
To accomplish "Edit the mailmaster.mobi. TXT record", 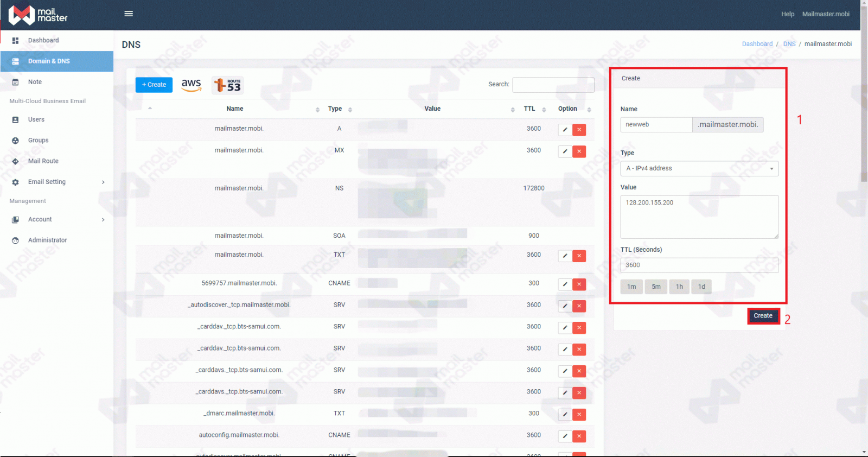I will [x=565, y=256].
